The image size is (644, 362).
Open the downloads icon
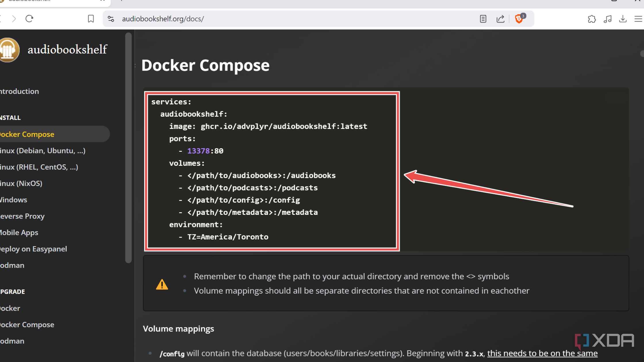[623, 19]
